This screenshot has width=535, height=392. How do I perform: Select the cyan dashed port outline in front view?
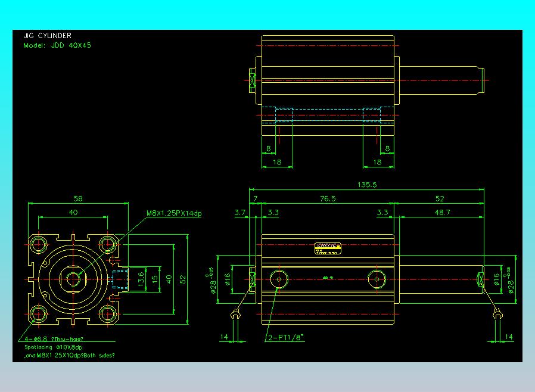coord(119,279)
